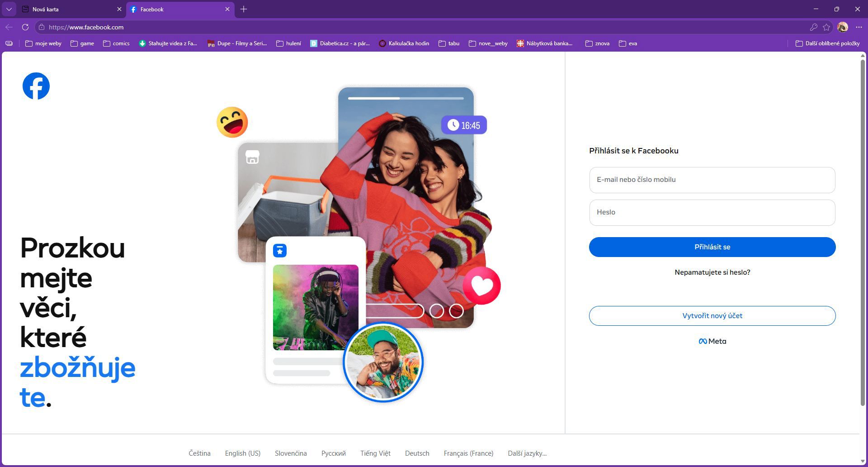The height and width of the screenshot is (467, 868).
Task: Click the laughing emoji illustration
Action: pos(232,122)
